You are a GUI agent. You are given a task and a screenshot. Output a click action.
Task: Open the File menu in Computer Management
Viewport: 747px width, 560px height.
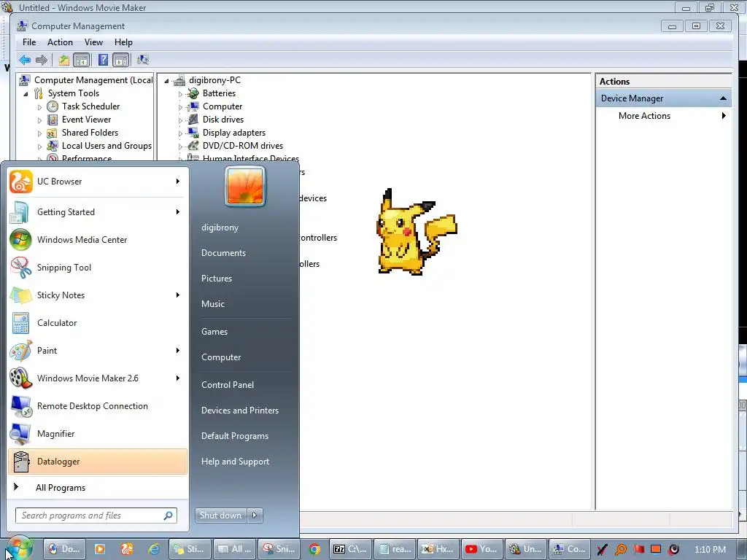29,42
